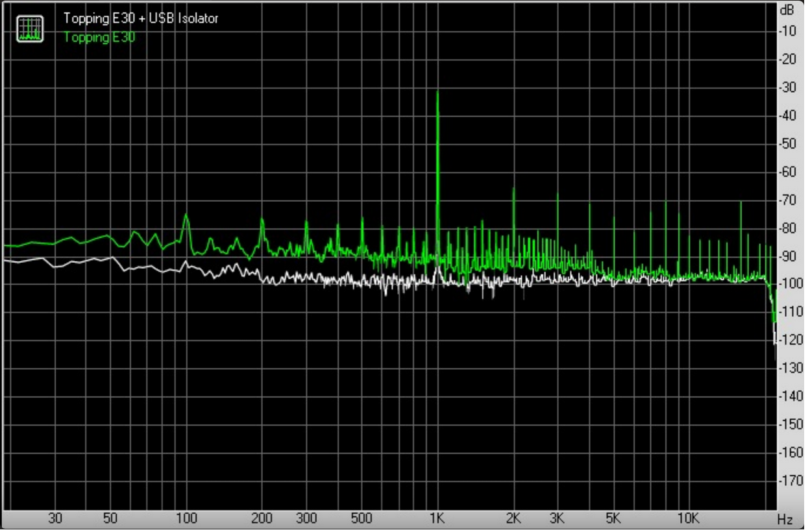
Task: Click the 1K frequency label
Action: (x=437, y=519)
